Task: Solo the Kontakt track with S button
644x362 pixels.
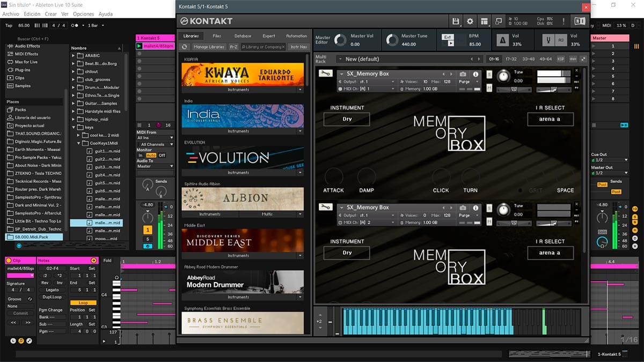Action: point(148,239)
